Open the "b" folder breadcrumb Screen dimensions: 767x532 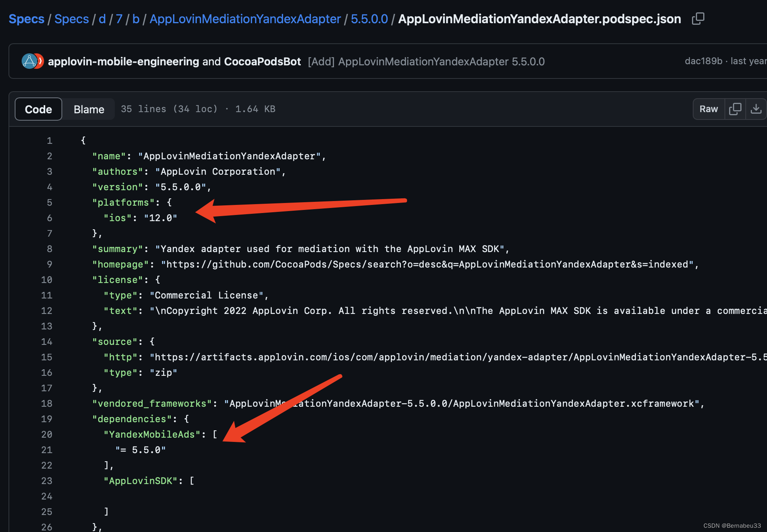coord(136,19)
